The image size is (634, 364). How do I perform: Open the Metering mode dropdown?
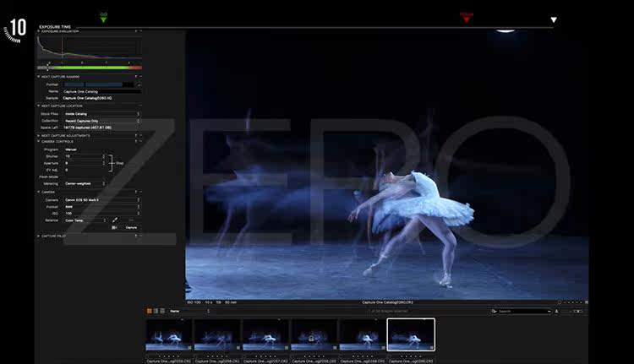coord(85,183)
